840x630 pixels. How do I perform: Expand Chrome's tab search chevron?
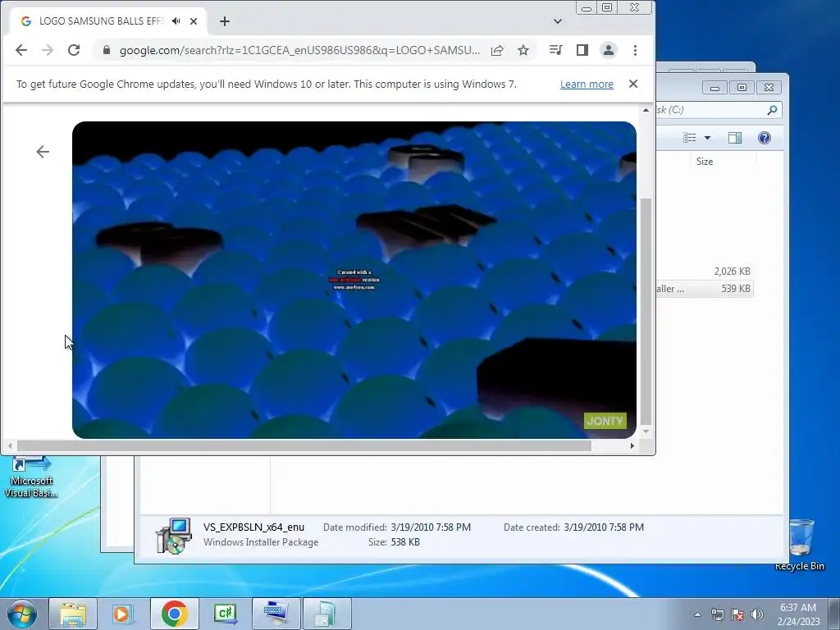click(558, 21)
